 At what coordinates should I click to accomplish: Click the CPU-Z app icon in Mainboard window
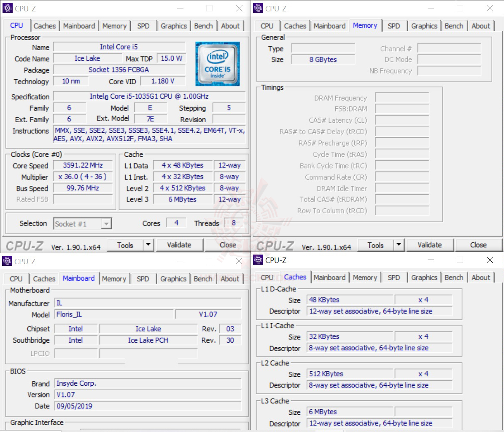click(x=7, y=261)
